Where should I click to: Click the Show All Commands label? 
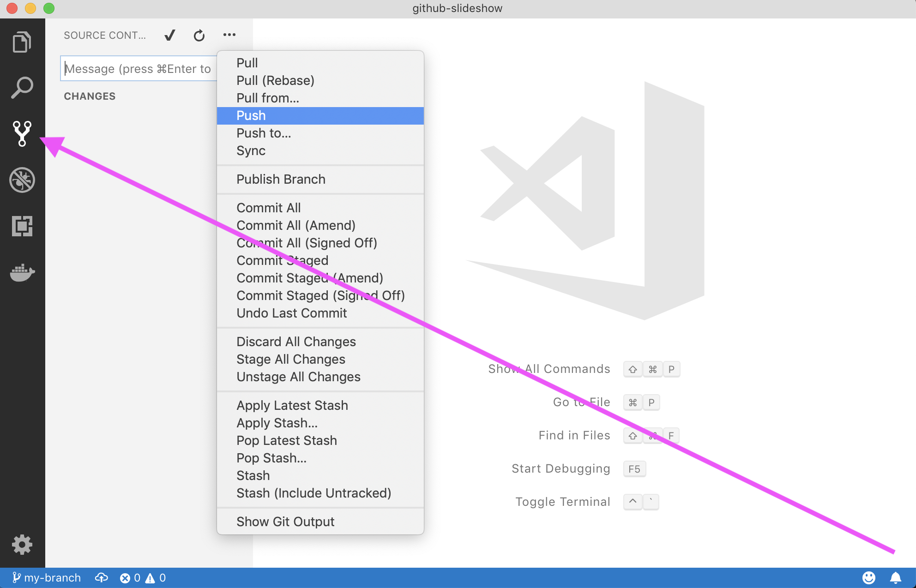[549, 369]
